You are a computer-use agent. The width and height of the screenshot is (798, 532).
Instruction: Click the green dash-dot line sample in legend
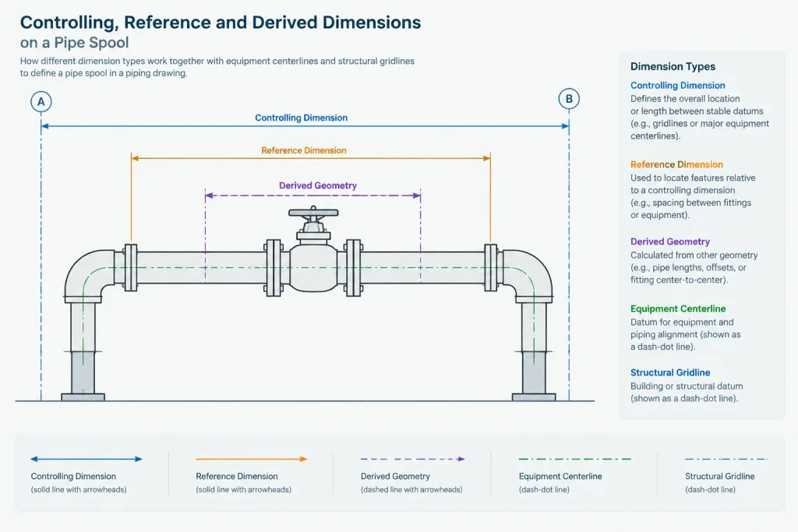(575, 459)
